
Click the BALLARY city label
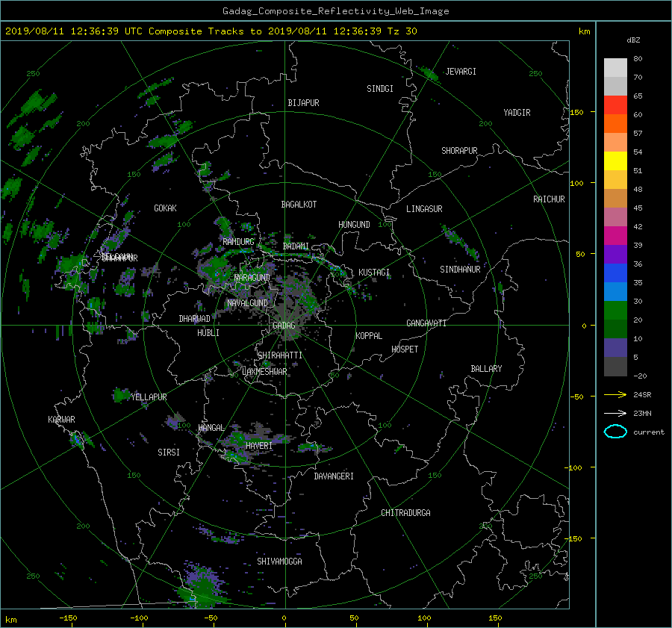pyautogui.click(x=486, y=369)
